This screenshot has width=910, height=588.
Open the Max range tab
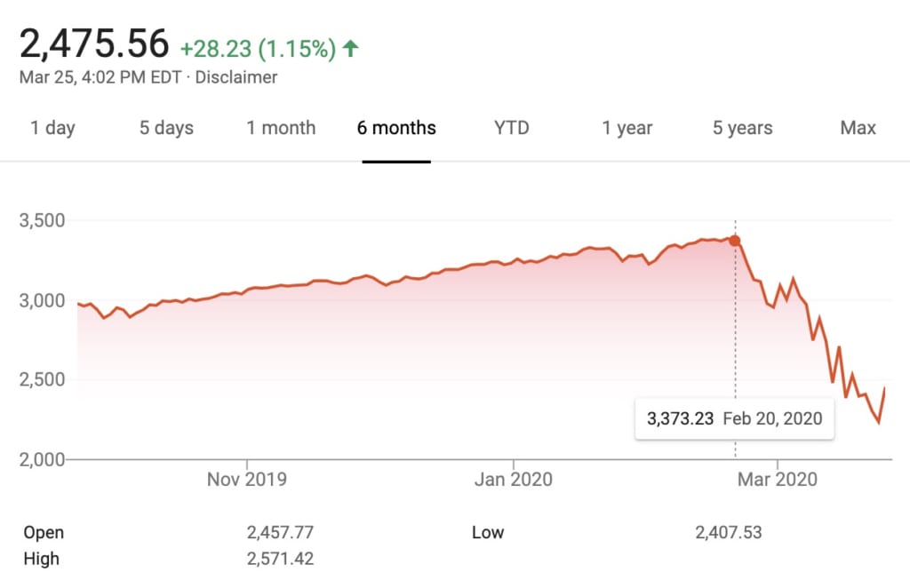click(858, 128)
